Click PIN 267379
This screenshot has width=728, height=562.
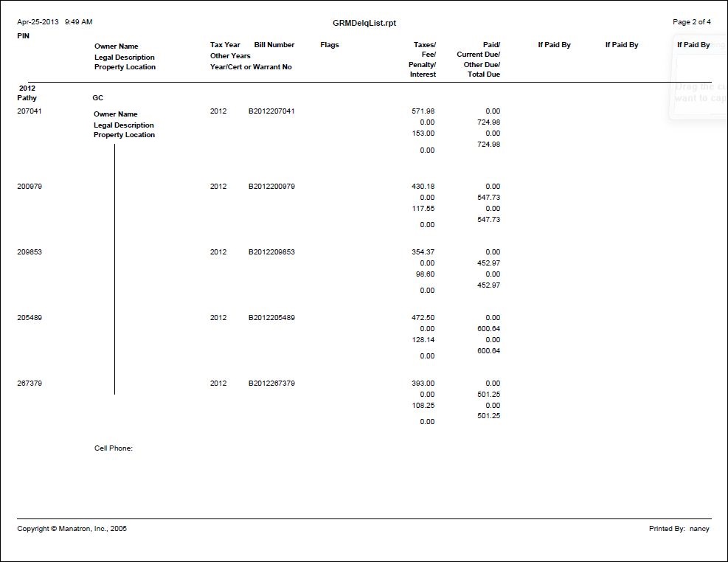[30, 384]
